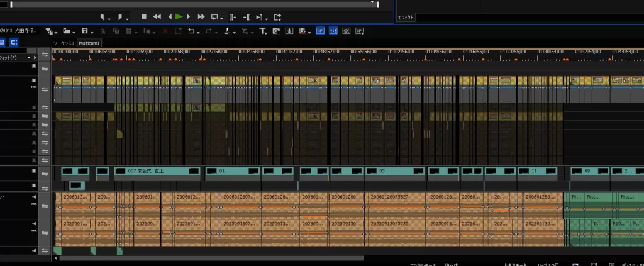The height and width of the screenshot is (266, 644).
Task: Click the red Delete X icon
Action: point(165,31)
